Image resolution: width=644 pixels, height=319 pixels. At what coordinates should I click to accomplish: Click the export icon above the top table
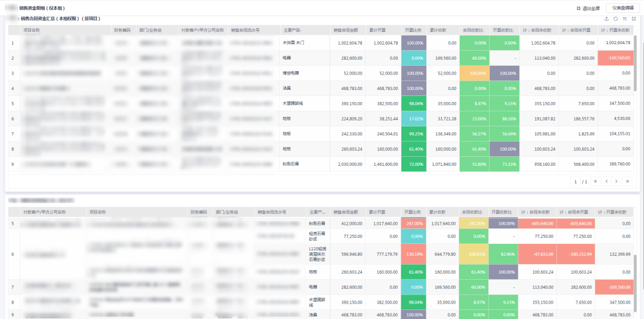coord(606,18)
